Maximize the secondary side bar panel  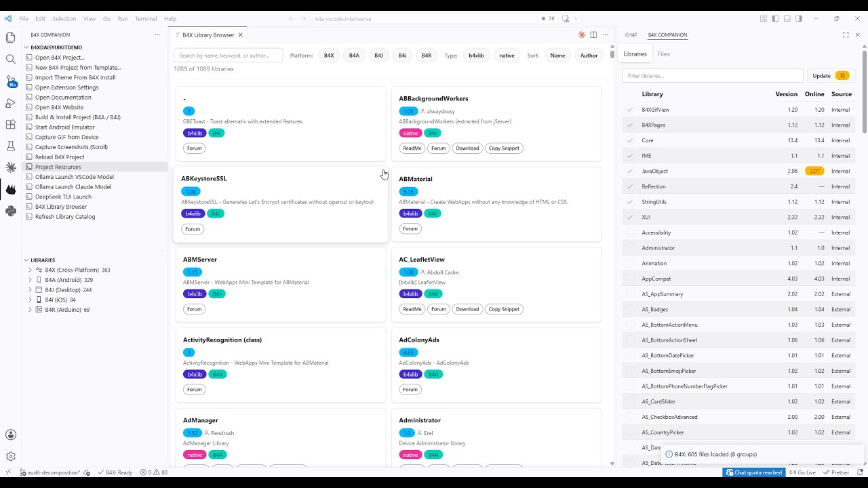(x=846, y=35)
